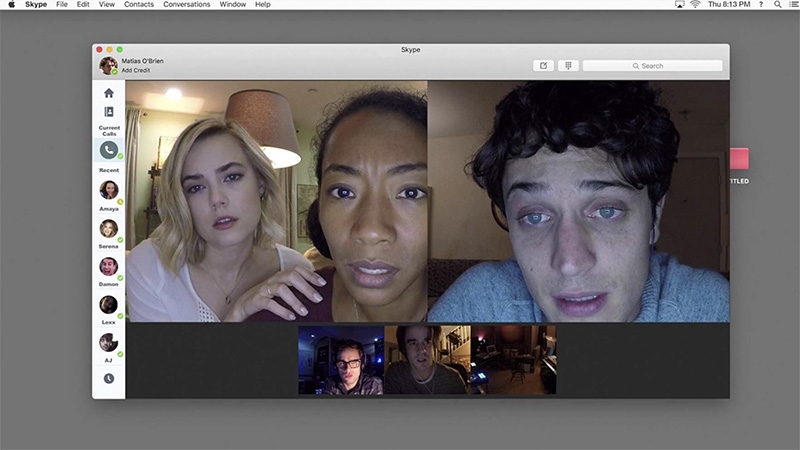The height and width of the screenshot is (450, 800).
Task: Open the history clock icon in sidebar
Action: [109, 379]
